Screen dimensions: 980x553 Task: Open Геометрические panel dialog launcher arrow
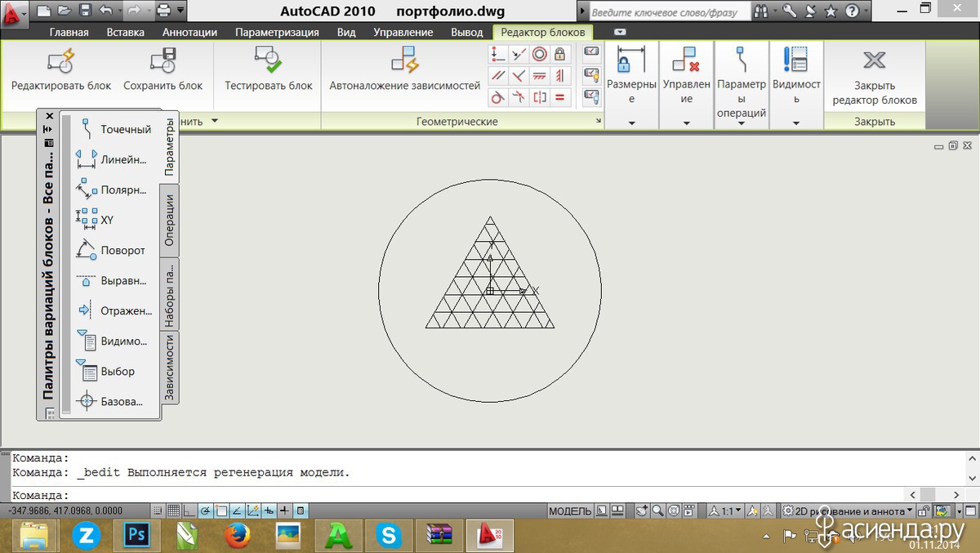pyautogui.click(x=599, y=122)
